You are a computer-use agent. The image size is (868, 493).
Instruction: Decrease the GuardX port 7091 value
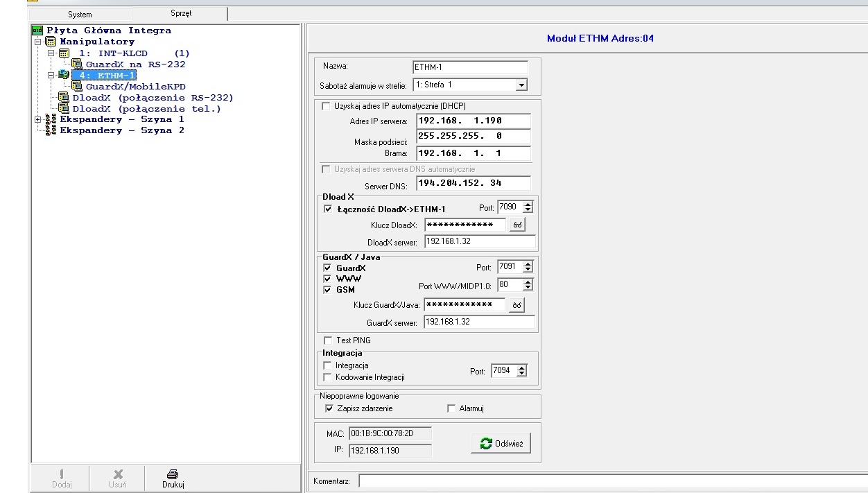click(x=528, y=270)
